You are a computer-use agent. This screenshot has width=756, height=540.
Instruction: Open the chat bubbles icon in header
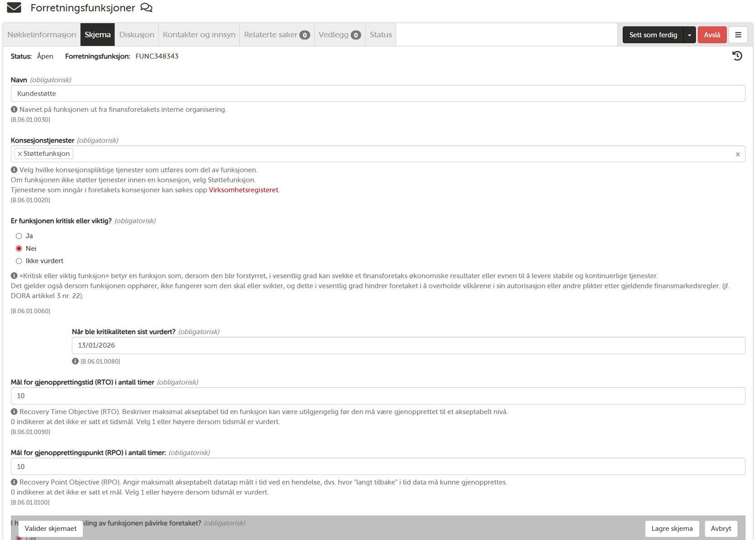146,8
